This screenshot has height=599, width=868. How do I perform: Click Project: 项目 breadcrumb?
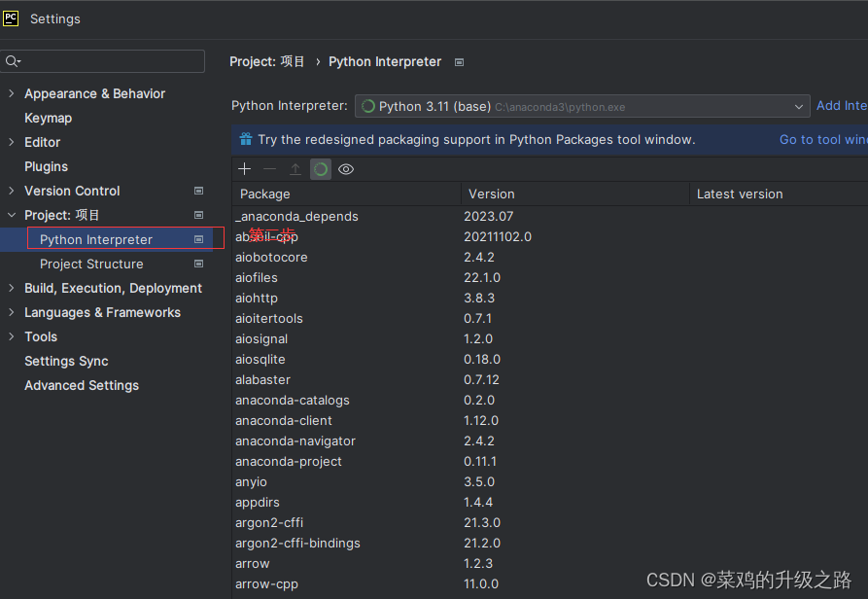(x=267, y=61)
